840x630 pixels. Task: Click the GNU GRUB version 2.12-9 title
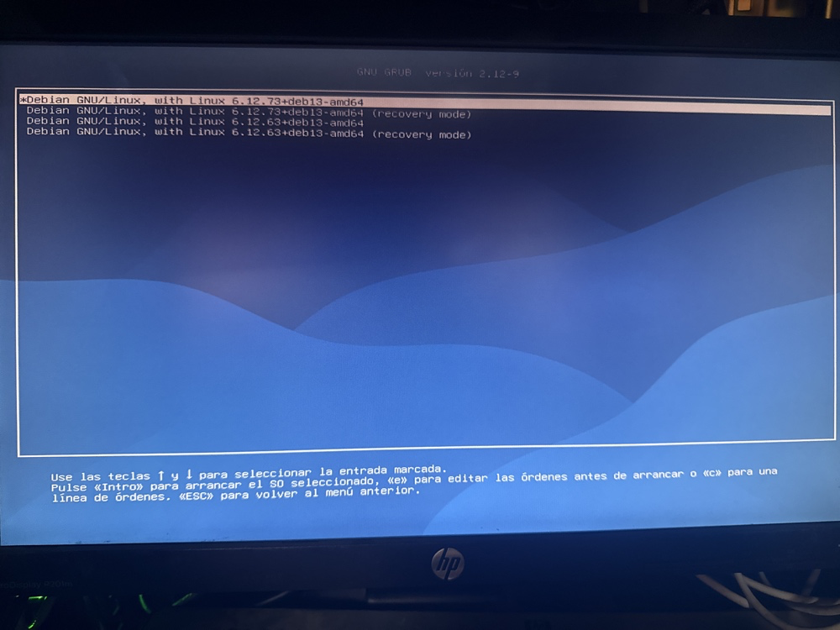coord(438,73)
